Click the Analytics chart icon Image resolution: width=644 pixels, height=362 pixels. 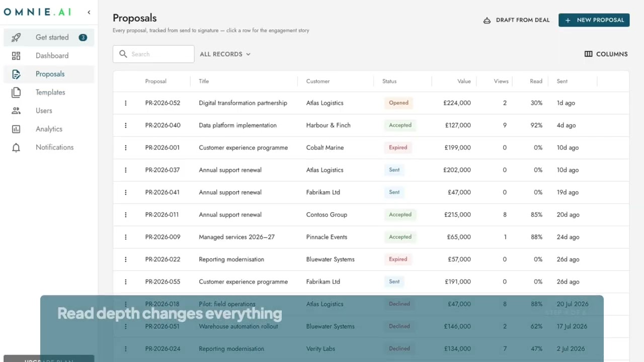(x=16, y=129)
